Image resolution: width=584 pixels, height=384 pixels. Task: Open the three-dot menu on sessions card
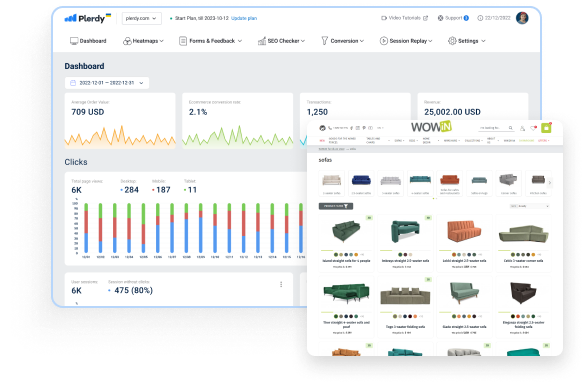click(x=281, y=285)
